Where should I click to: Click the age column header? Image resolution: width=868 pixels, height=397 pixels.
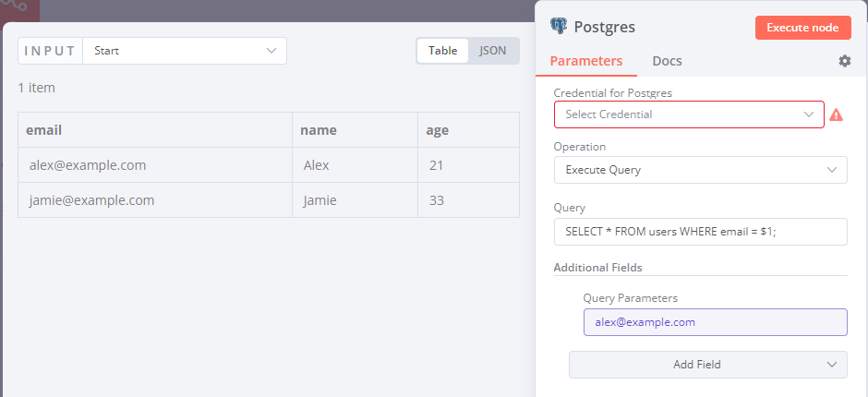pyautogui.click(x=468, y=130)
